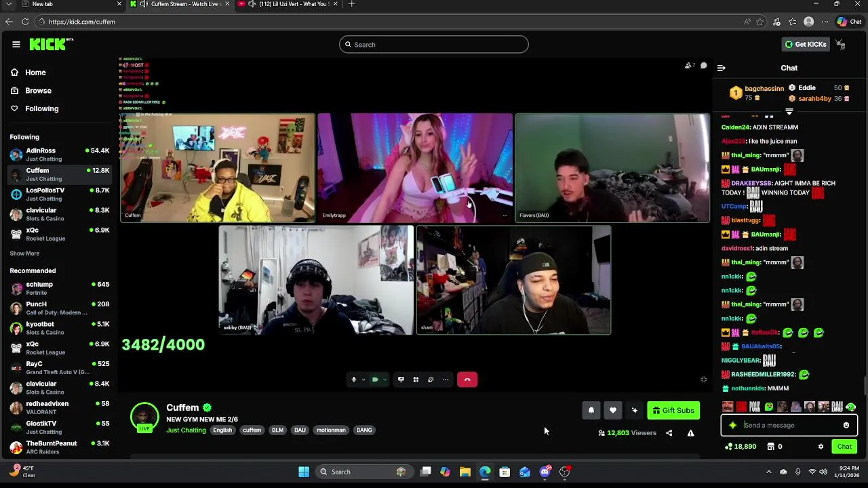
Task: Toggle the camera on/off button
Action: click(375, 380)
